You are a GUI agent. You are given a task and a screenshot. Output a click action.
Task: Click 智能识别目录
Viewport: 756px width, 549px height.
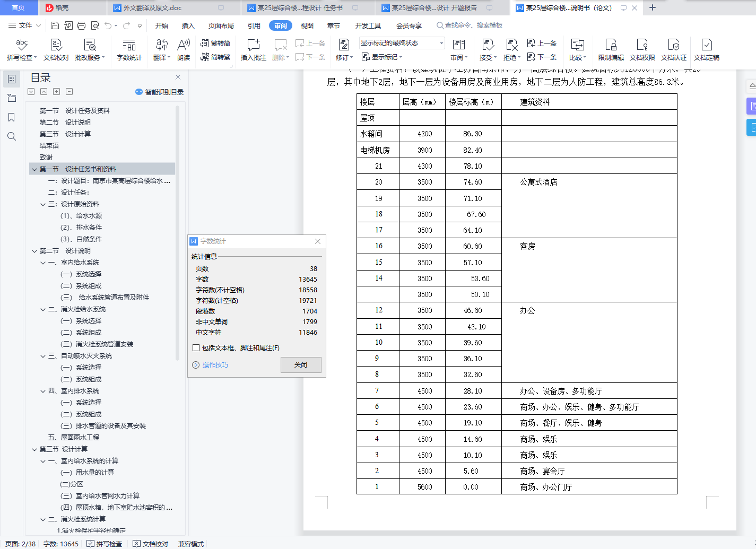(x=160, y=92)
